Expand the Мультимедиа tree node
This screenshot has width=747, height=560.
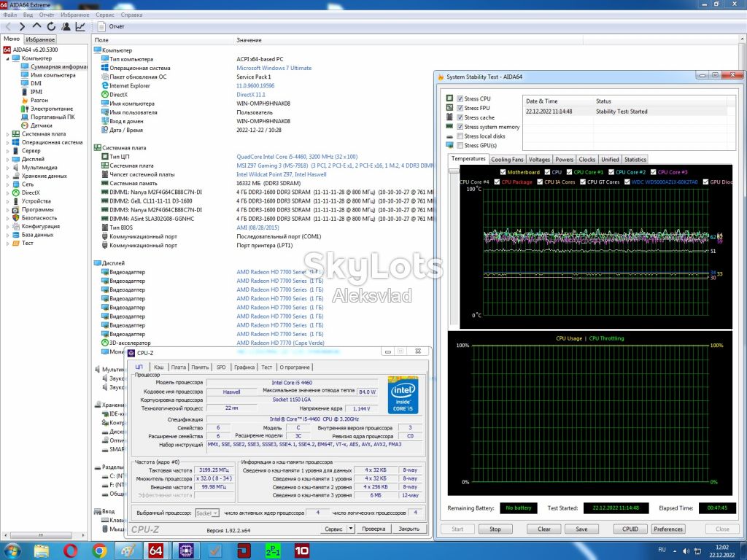pyautogui.click(x=7, y=168)
